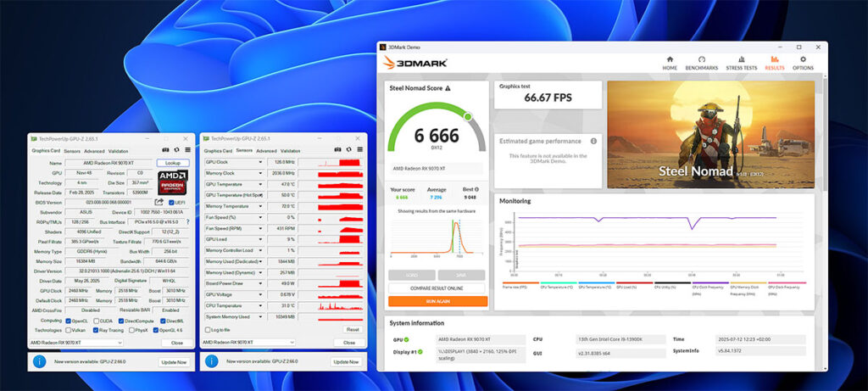This screenshot has height=391, width=868.
Task: Click refresh icon in left GPU-Z window
Action: pos(176,150)
